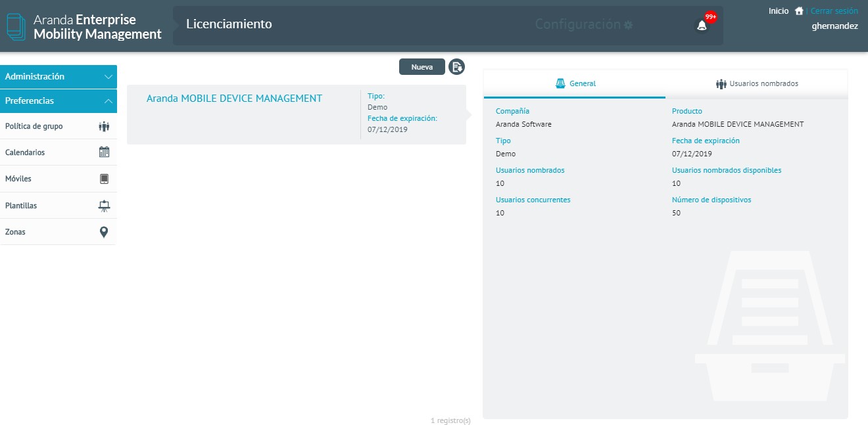Go to Móviles in the sidebar
This screenshot has width=868, height=425.
[59, 179]
